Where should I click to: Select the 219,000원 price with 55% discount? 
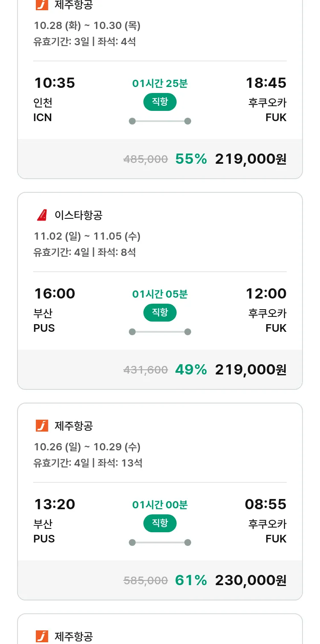pos(250,159)
